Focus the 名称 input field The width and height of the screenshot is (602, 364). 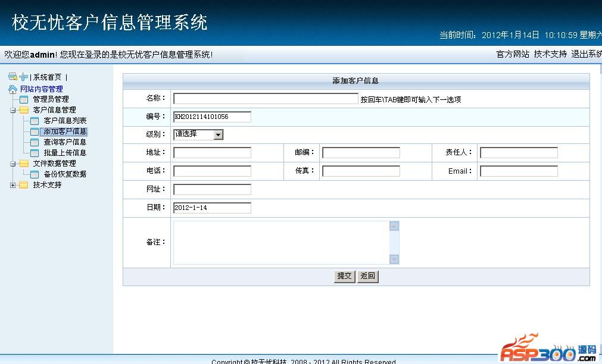(266, 99)
